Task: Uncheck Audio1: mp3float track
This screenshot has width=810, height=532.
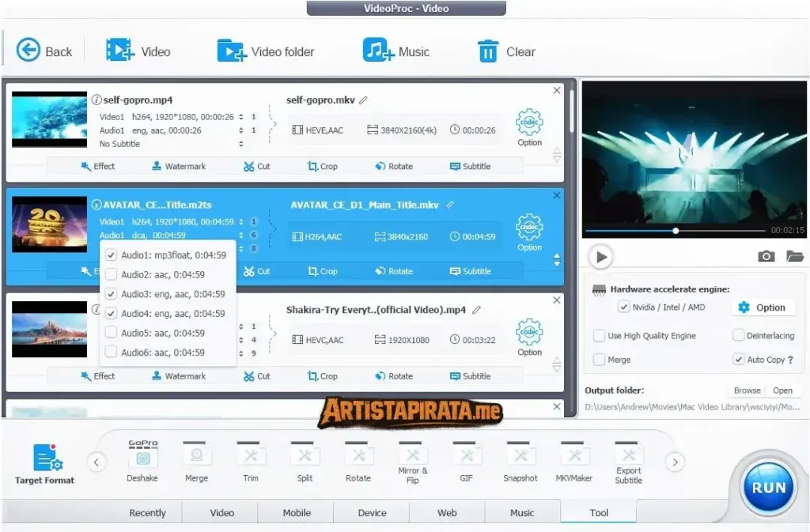Action: click(x=110, y=255)
